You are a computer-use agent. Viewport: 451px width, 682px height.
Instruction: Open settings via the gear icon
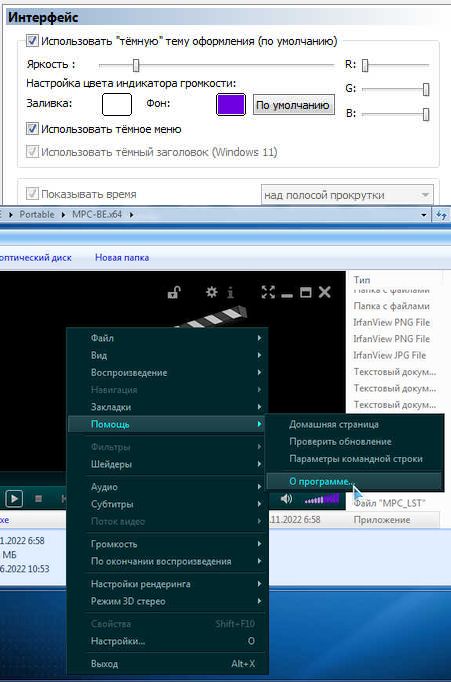(x=212, y=292)
